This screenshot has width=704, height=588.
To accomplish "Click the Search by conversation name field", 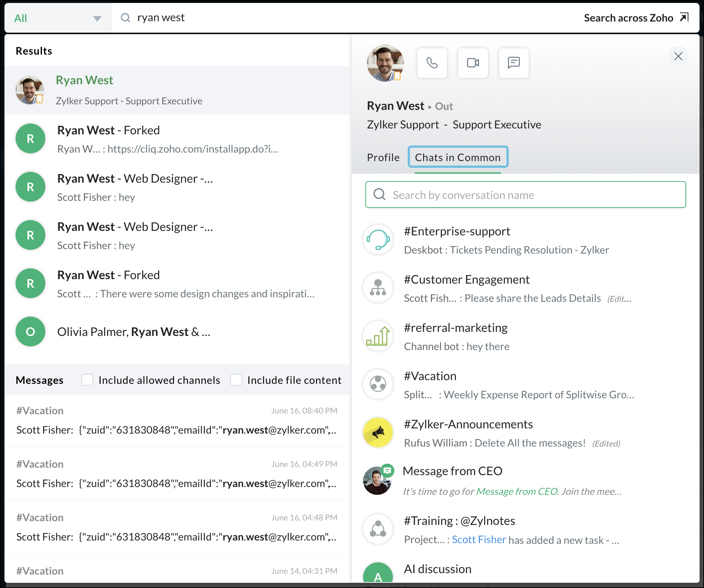I will pos(525,195).
